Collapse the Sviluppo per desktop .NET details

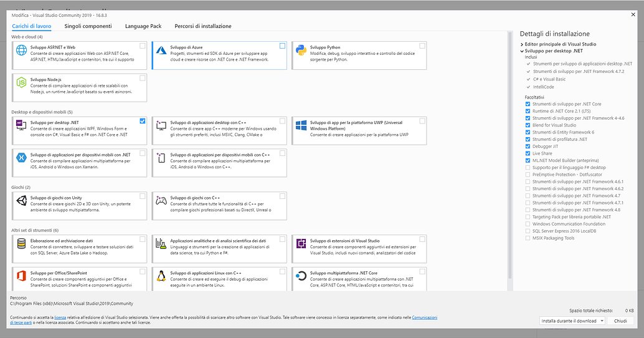click(522, 51)
